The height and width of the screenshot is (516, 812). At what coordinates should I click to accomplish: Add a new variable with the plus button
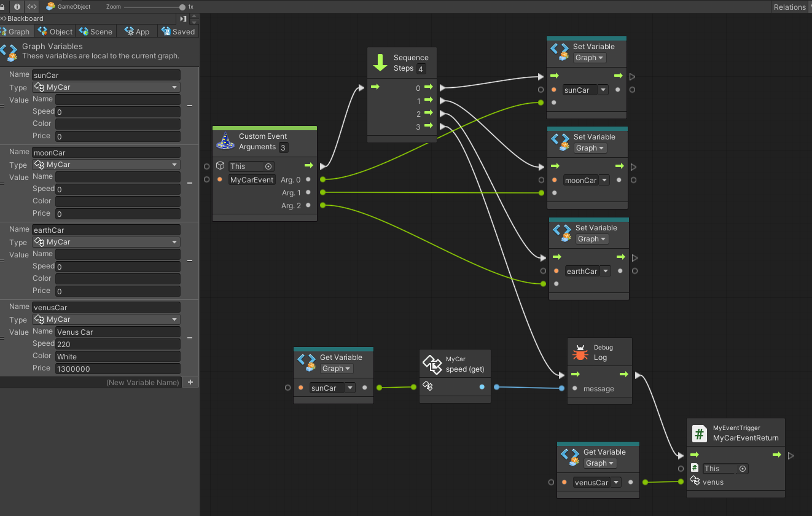190,382
